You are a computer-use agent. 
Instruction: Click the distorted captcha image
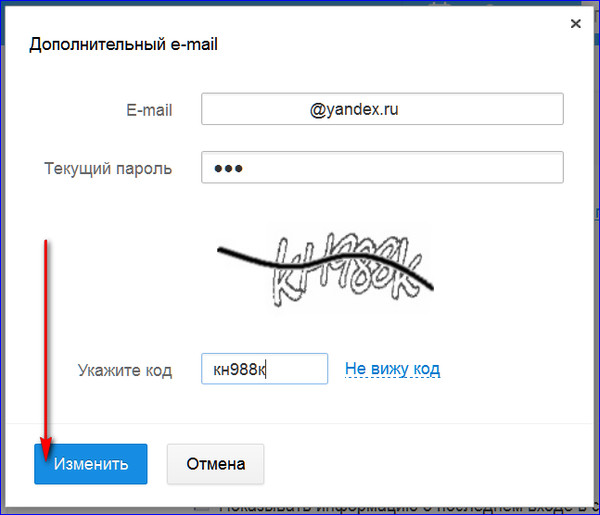325,266
